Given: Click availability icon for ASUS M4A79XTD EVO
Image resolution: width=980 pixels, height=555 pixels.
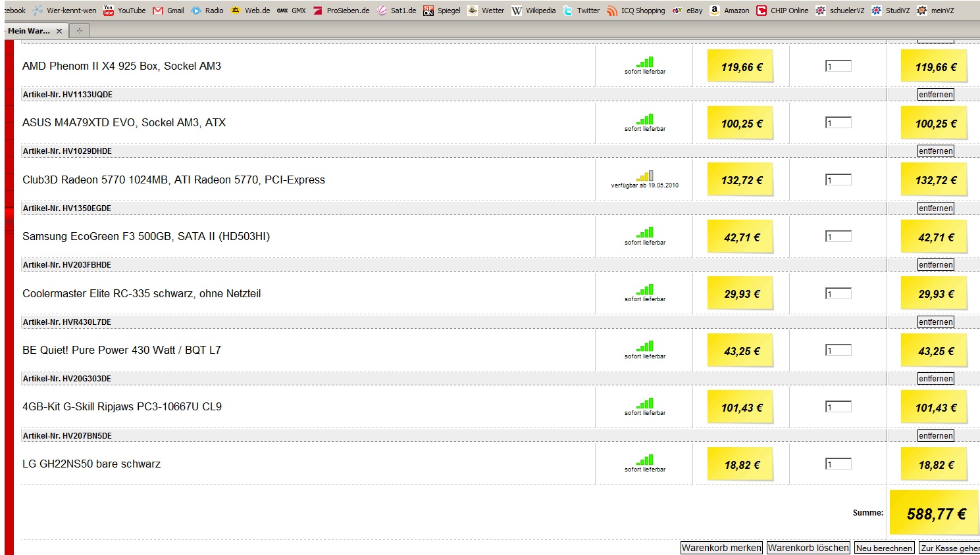Looking at the screenshot, I should [x=645, y=119].
